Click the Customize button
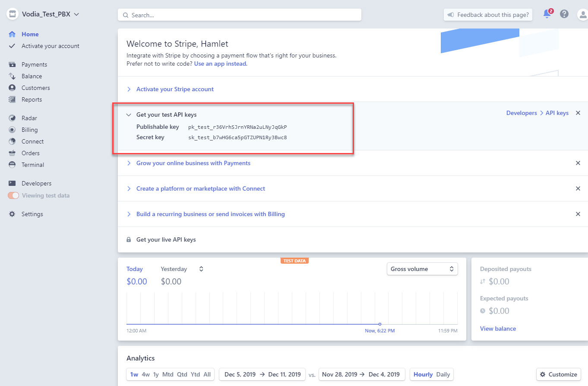The width and height of the screenshot is (588, 386). (559, 374)
